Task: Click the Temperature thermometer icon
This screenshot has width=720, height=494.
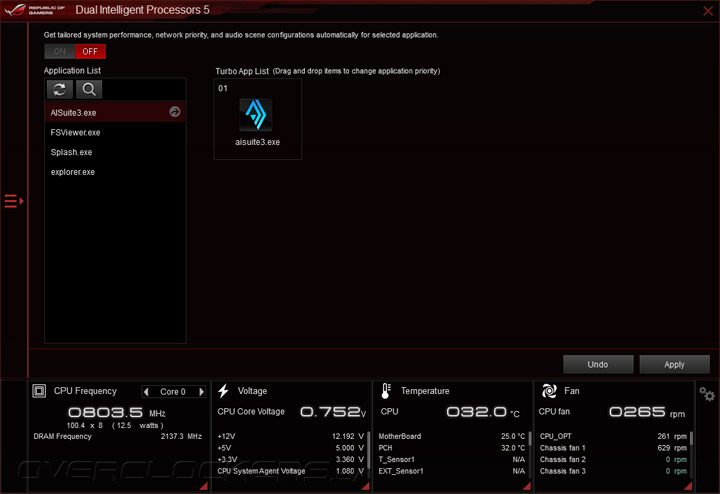Action: 386,391
